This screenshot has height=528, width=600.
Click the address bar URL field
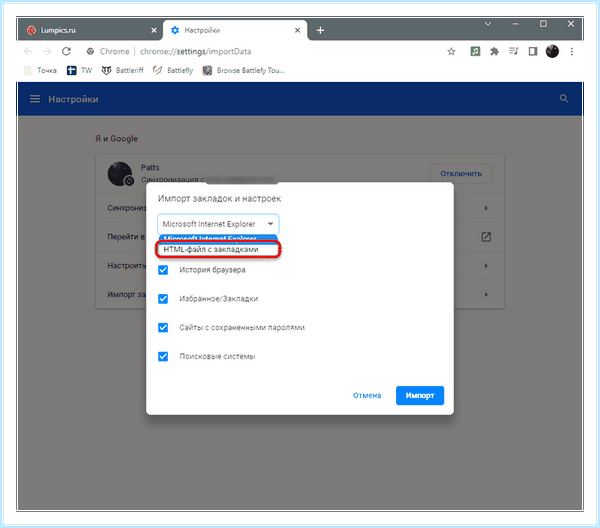(x=195, y=52)
